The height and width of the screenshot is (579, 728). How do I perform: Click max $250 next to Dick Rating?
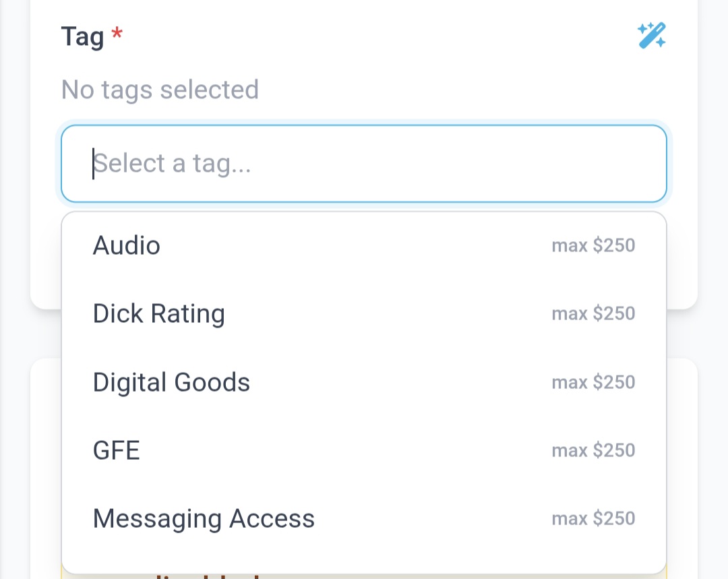click(593, 313)
